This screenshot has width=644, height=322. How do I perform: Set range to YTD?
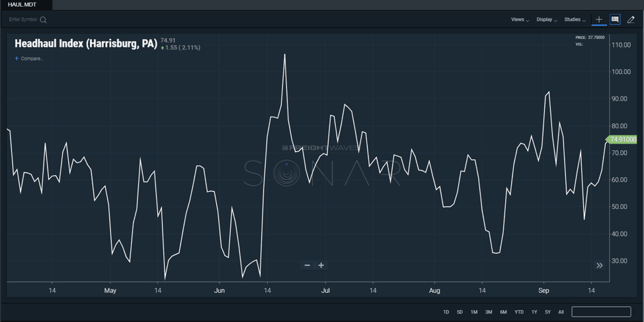[x=519, y=312]
